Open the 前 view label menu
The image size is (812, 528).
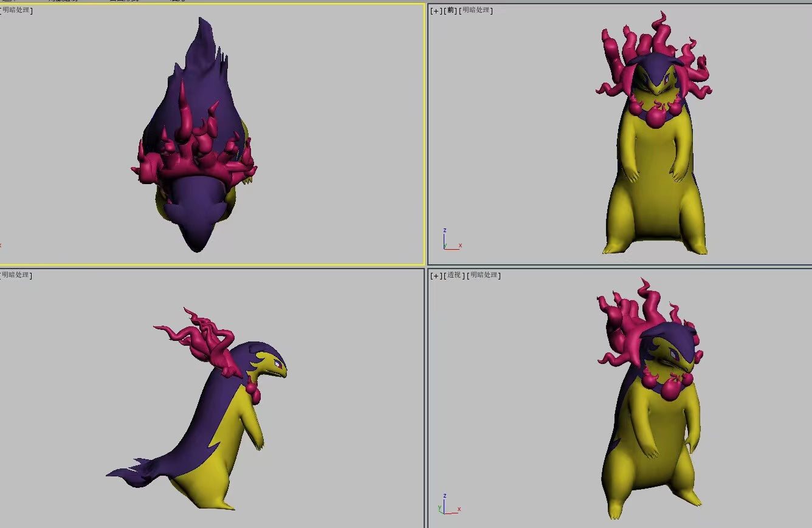pos(451,10)
